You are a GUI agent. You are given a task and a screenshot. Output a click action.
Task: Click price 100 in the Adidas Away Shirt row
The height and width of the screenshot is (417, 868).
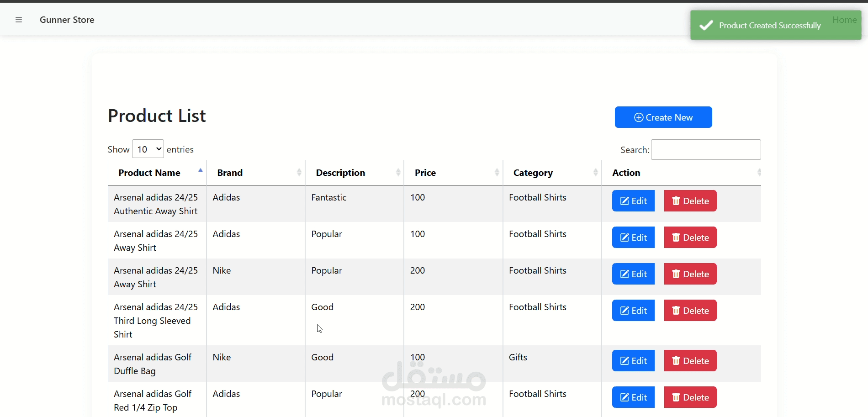418,234
